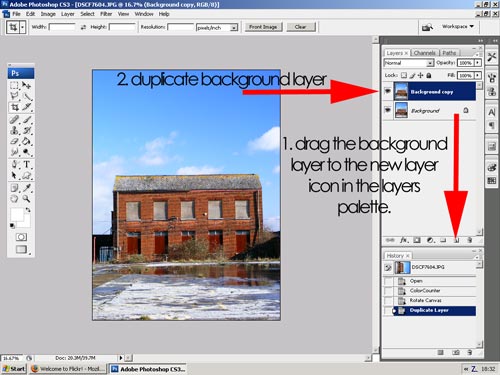Open the pixels/inch resolution unit dropdown
500x375 pixels.
[x=217, y=27]
